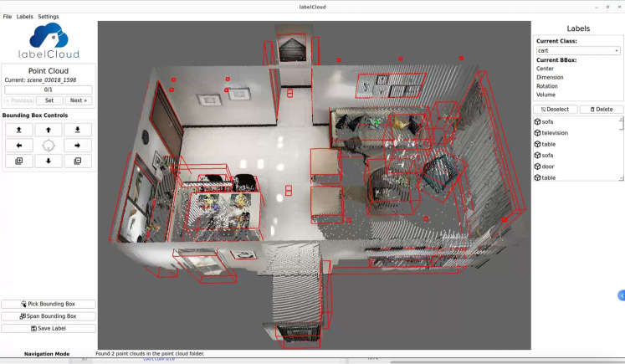Open the File menu
Screen dimensions: 625x364
tap(8, 17)
